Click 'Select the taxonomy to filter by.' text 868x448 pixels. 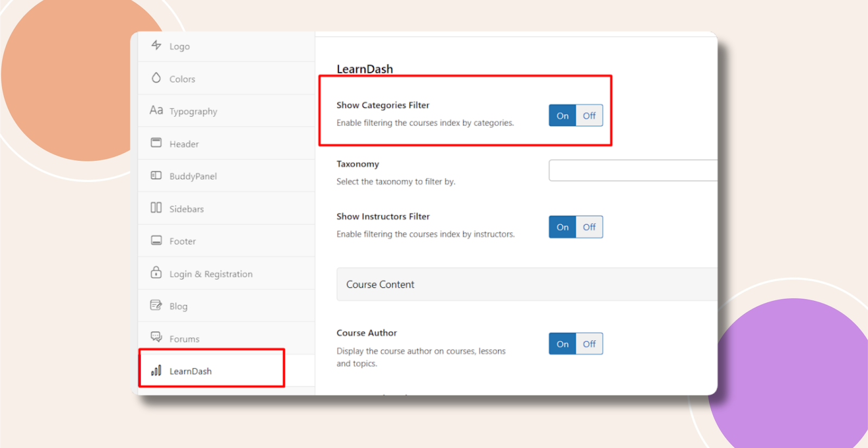coord(396,181)
